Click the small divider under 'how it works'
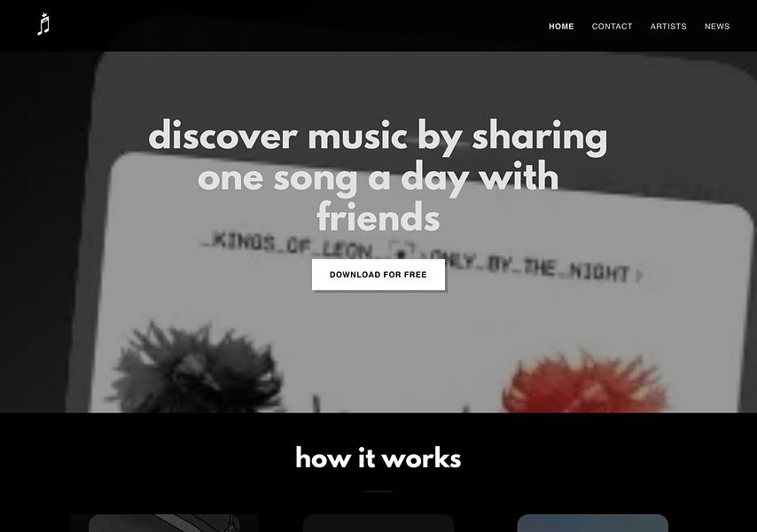This screenshot has width=757, height=532. [378, 491]
